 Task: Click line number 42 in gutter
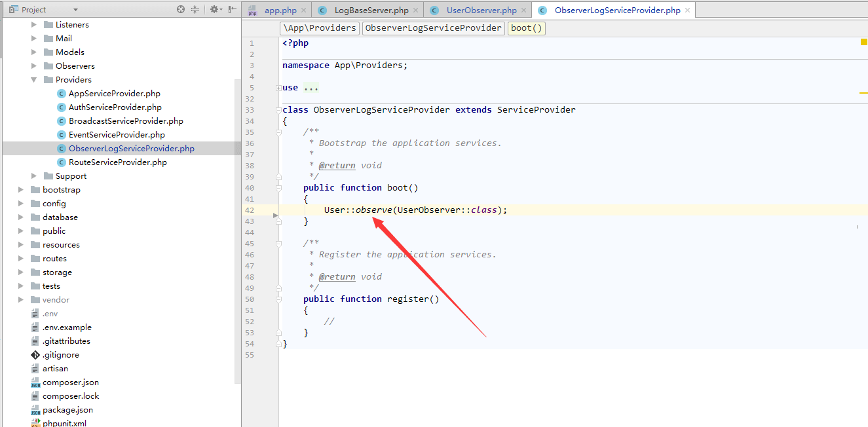pyautogui.click(x=250, y=210)
